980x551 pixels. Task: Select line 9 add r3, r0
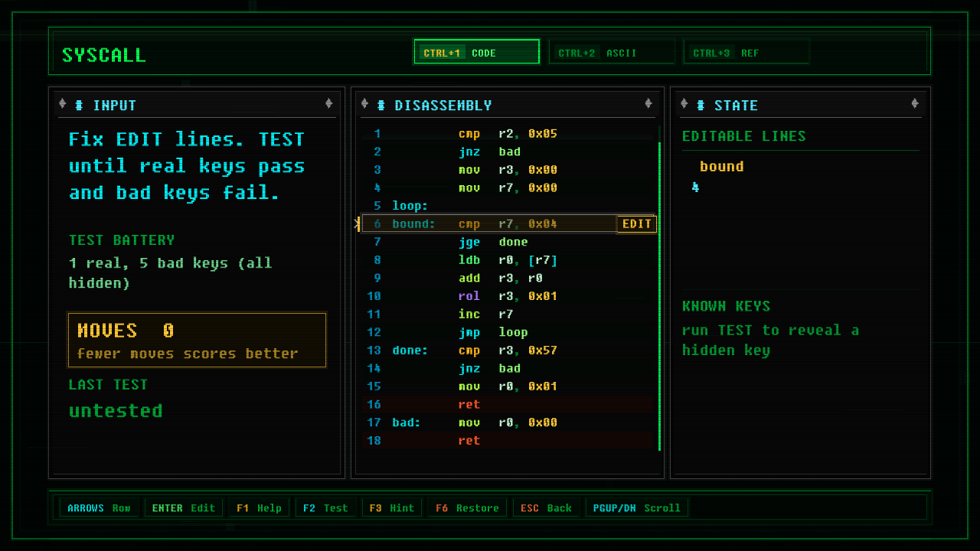click(507, 278)
